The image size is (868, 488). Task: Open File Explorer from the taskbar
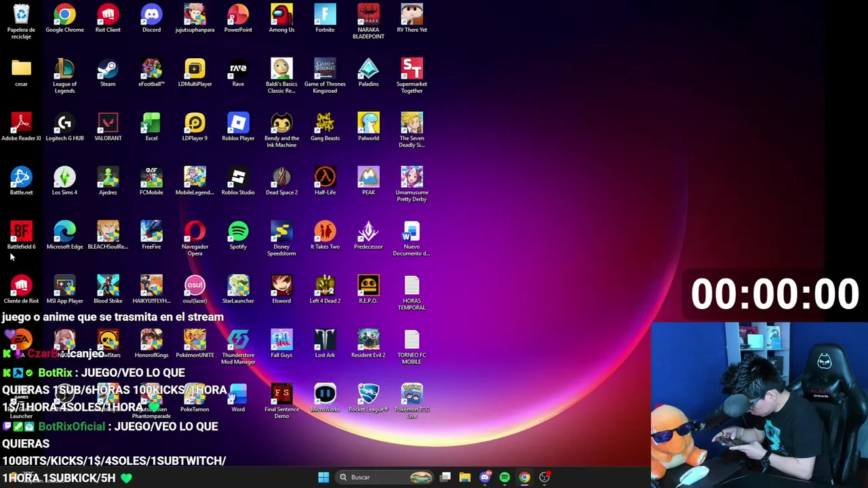465,477
